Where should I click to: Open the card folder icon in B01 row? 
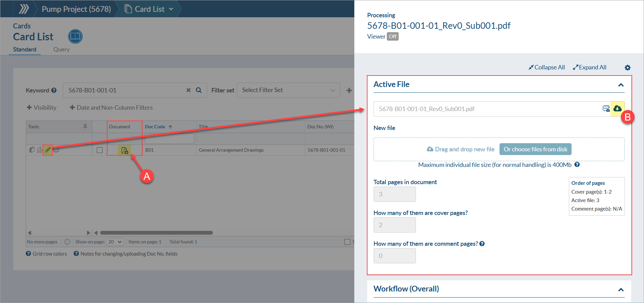[x=32, y=150]
